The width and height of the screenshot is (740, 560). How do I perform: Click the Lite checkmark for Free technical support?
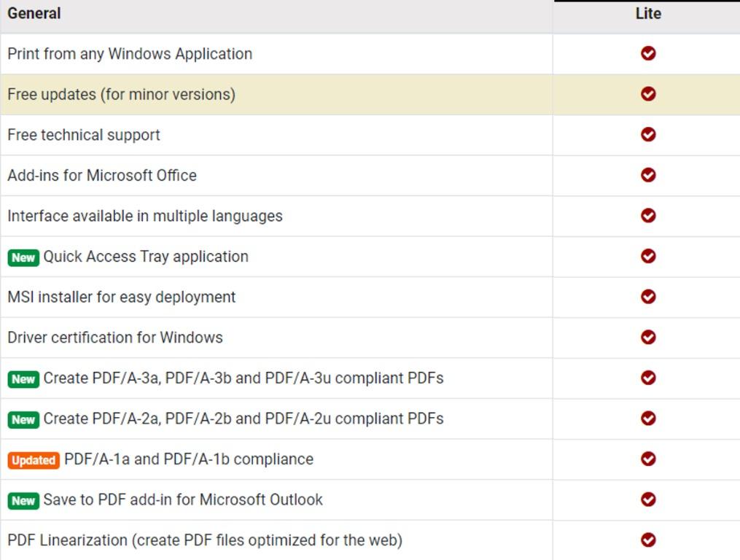tap(647, 135)
